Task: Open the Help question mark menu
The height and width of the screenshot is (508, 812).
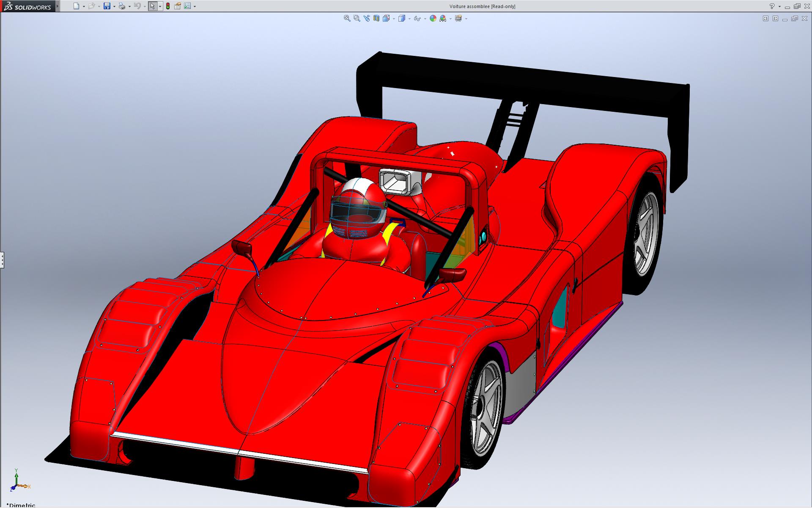Action: click(x=772, y=6)
